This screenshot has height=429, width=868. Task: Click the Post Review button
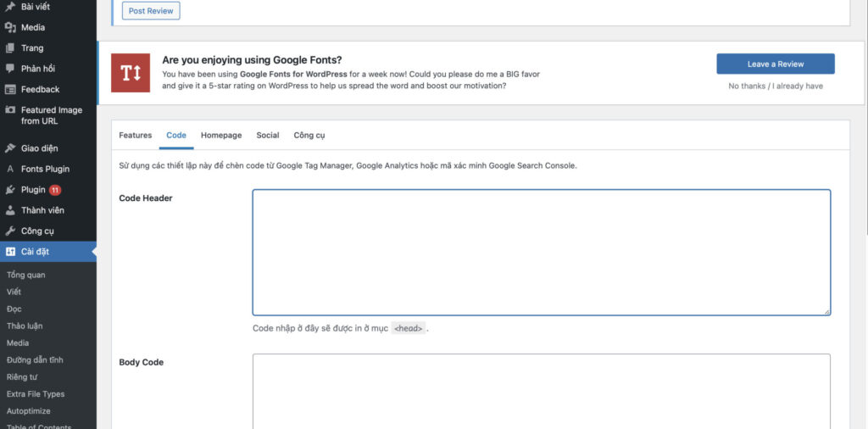click(x=151, y=11)
